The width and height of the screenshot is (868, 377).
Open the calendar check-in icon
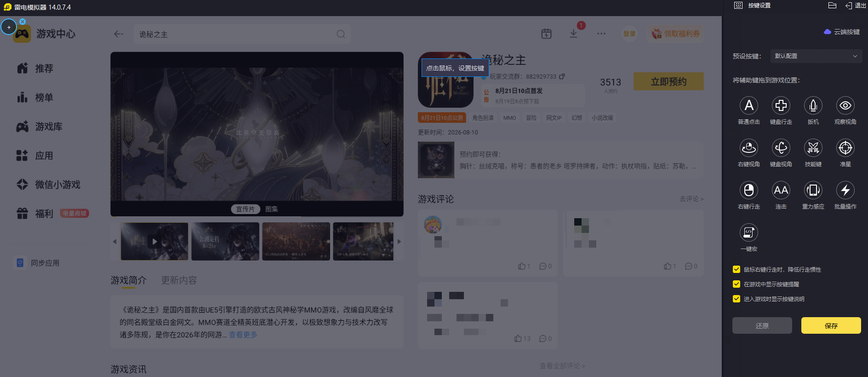point(546,34)
